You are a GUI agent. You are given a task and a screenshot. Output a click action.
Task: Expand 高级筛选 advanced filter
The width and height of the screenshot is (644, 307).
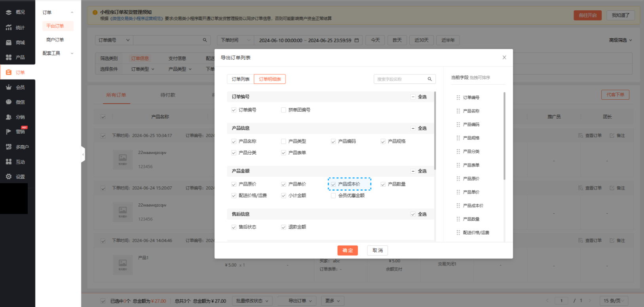coord(620,40)
